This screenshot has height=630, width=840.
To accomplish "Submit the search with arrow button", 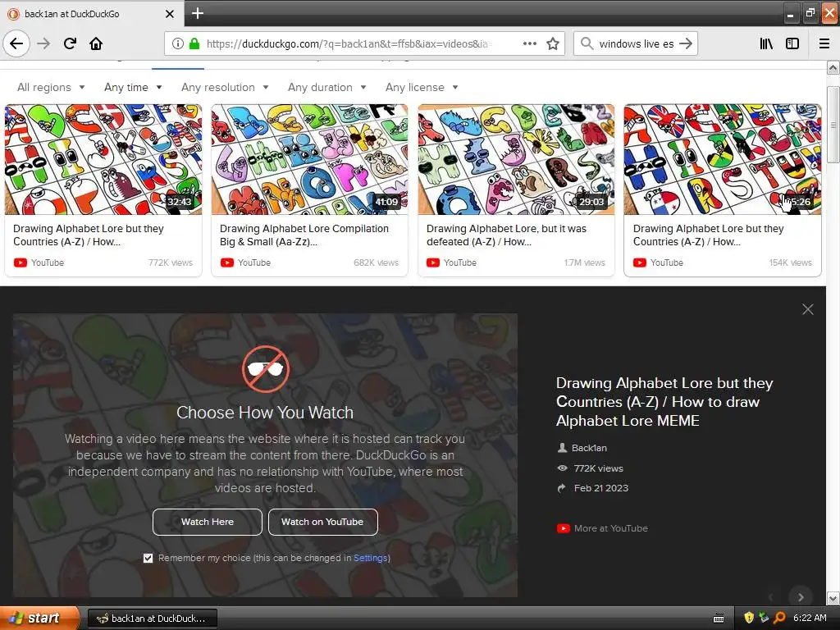I will (x=686, y=43).
